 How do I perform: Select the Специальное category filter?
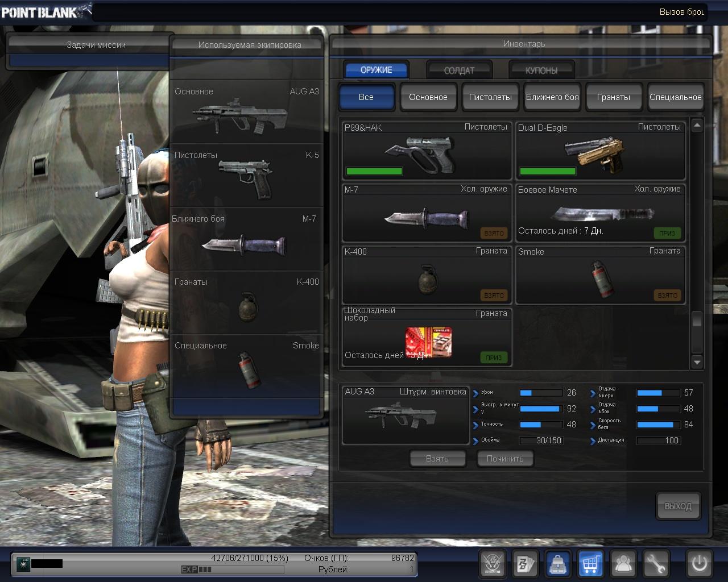(676, 97)
